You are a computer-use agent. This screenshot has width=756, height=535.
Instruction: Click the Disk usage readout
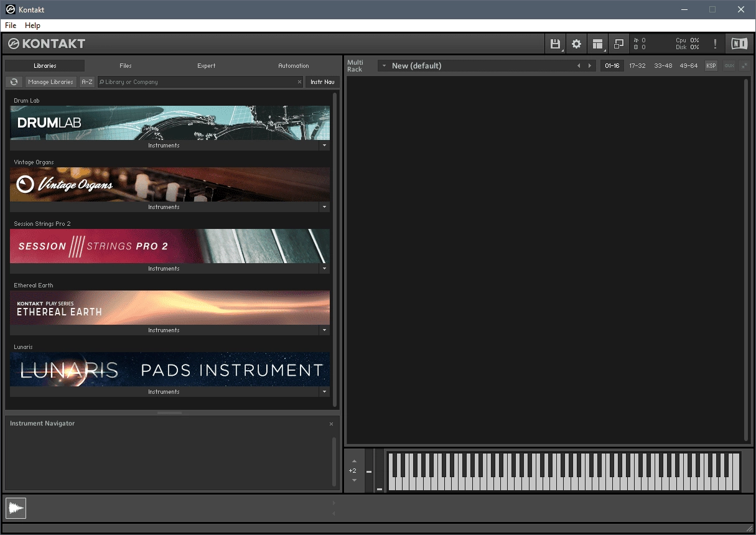point(688,47)
